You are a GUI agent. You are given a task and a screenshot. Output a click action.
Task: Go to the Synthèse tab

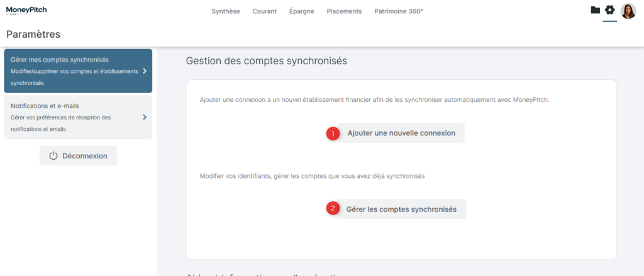226,11
